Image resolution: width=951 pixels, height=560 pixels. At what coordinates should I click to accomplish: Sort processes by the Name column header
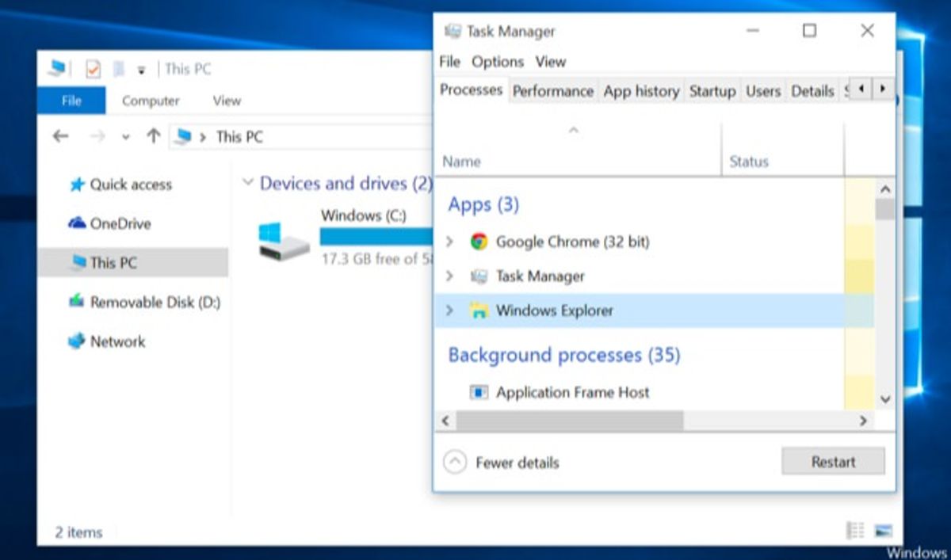coord(579,149)
